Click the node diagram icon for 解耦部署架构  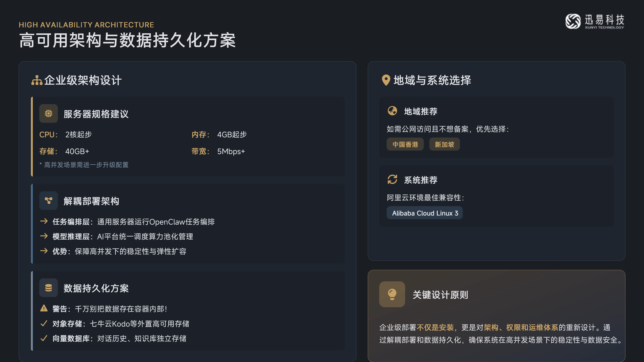click(49, 201)
